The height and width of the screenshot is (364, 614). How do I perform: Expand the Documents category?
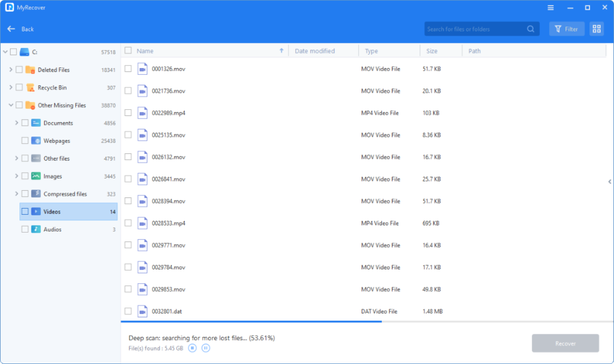coord(17,123)
